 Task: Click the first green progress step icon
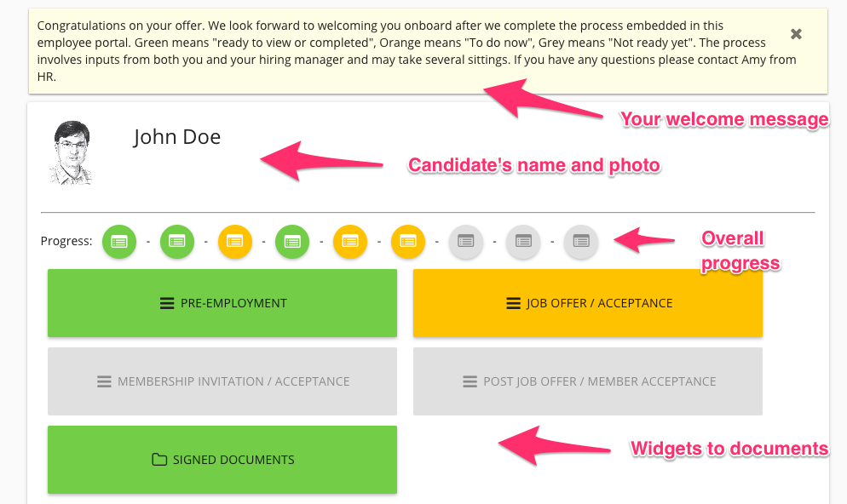119,242
